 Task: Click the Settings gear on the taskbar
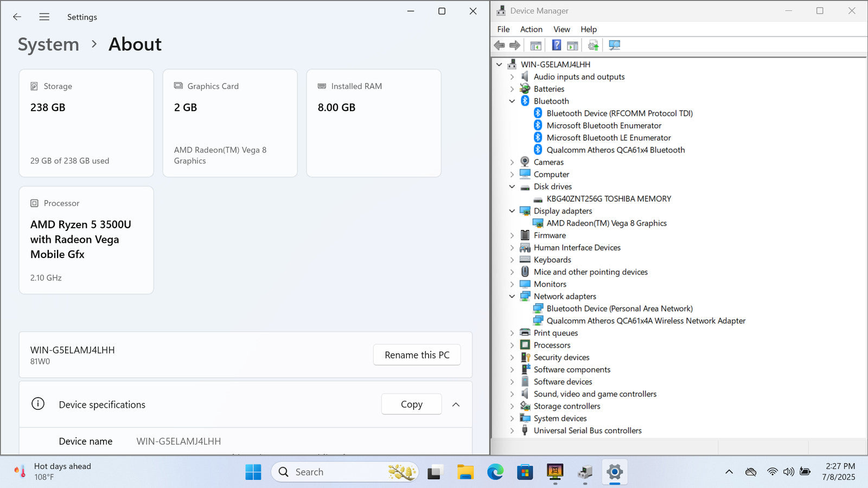[615, 472]
